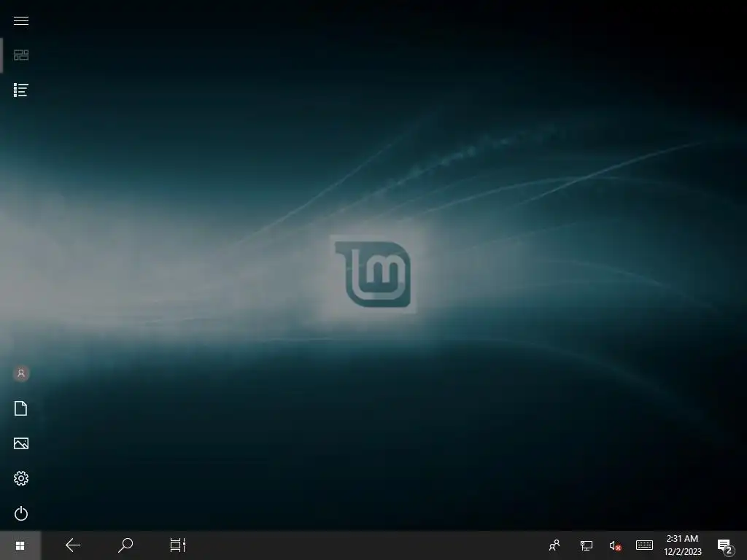Open Action Center notifications
The image size is (747, 560).
[726, 546]
